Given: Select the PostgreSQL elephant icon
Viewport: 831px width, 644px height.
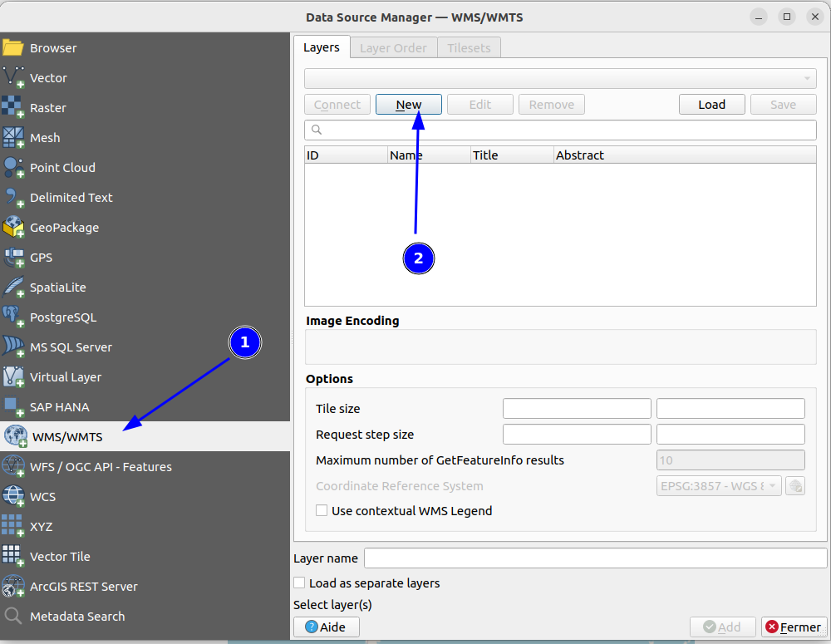Looking at the screenshot, I should tap(13, 317).
